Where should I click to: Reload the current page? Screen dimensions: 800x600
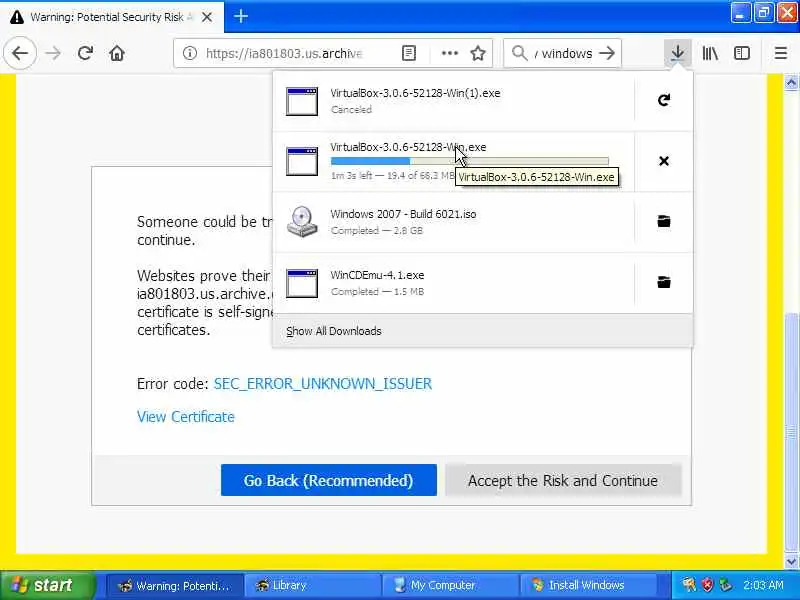tap(85, 53)
